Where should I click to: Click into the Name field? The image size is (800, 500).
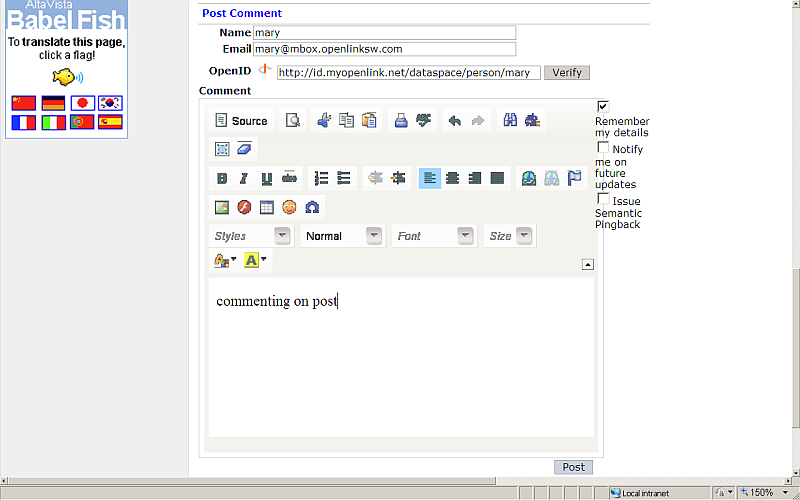point(385,33)
